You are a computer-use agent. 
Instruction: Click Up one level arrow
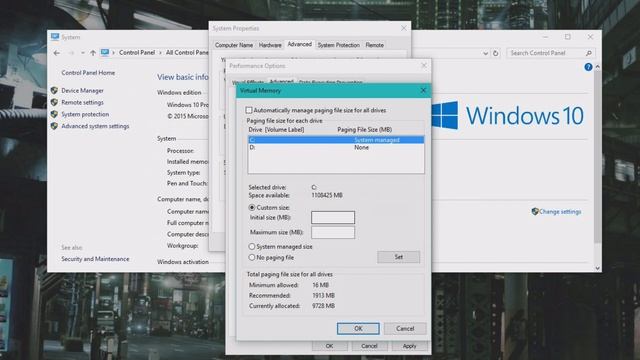(93, 53)
